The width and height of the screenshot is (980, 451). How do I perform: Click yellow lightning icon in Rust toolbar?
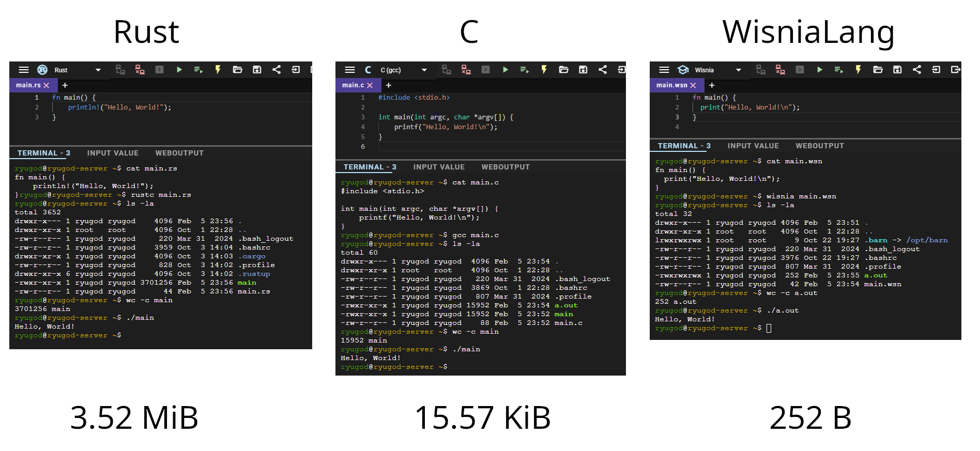[218, 70]
